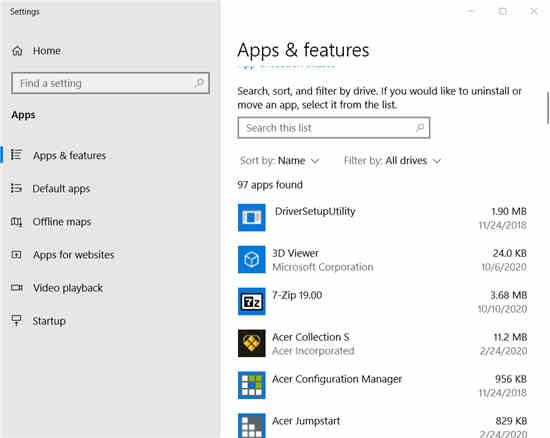Click the 956 KB size value

coord(511,379)
